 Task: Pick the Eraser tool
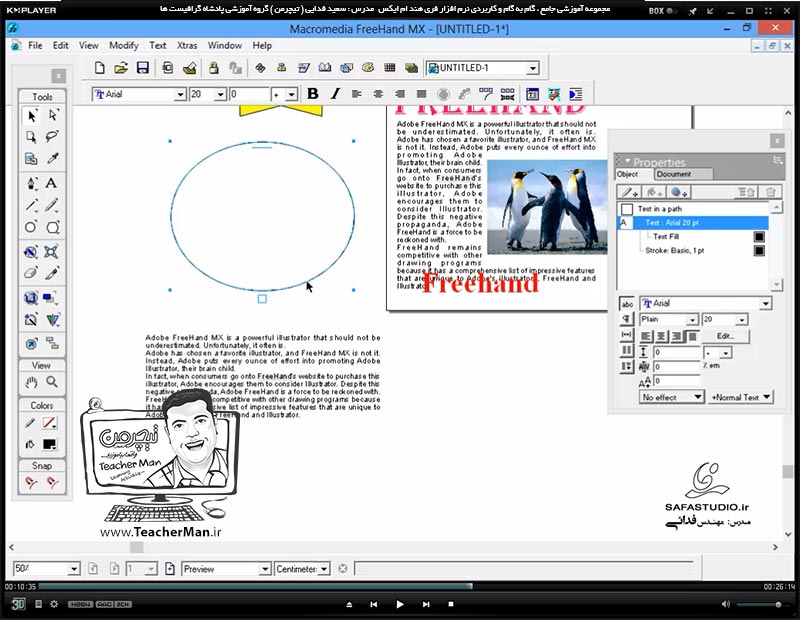31,273
